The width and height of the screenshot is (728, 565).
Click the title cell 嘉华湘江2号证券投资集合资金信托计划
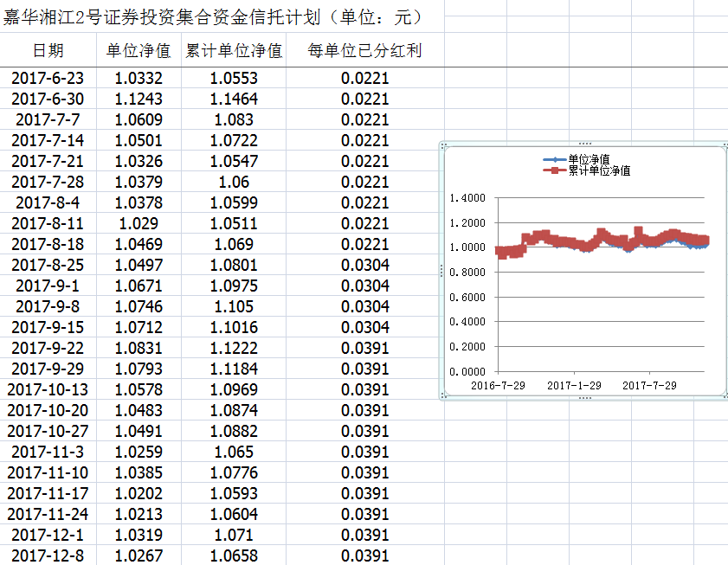click(212, 16)
